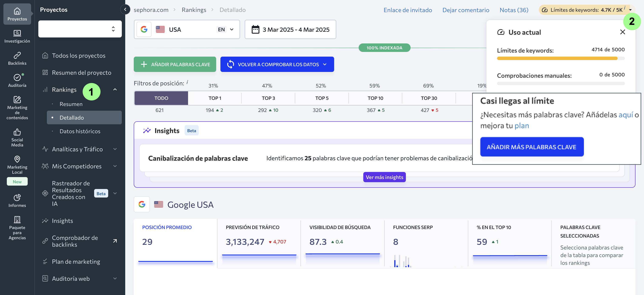Click external link arrow beside Comprobador de backlinks

[115, 241]
